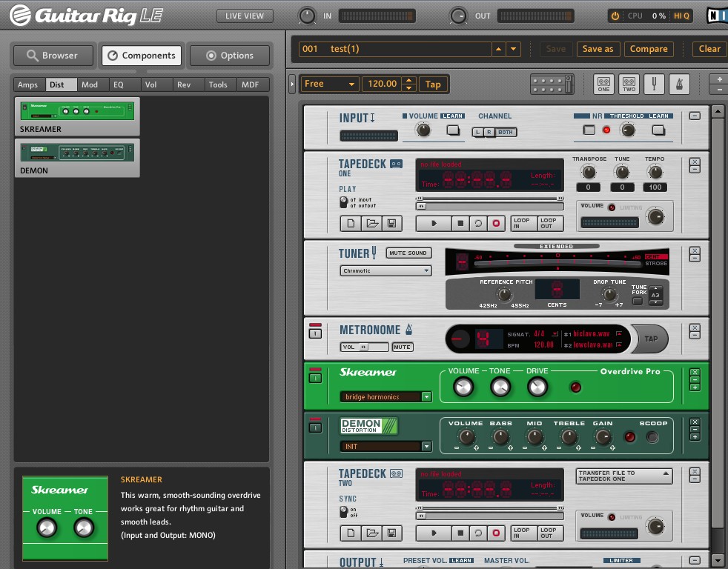Open the virtual rig kontrol icon
This screenshot has height=569, width=728.
(x=552, y=84)
